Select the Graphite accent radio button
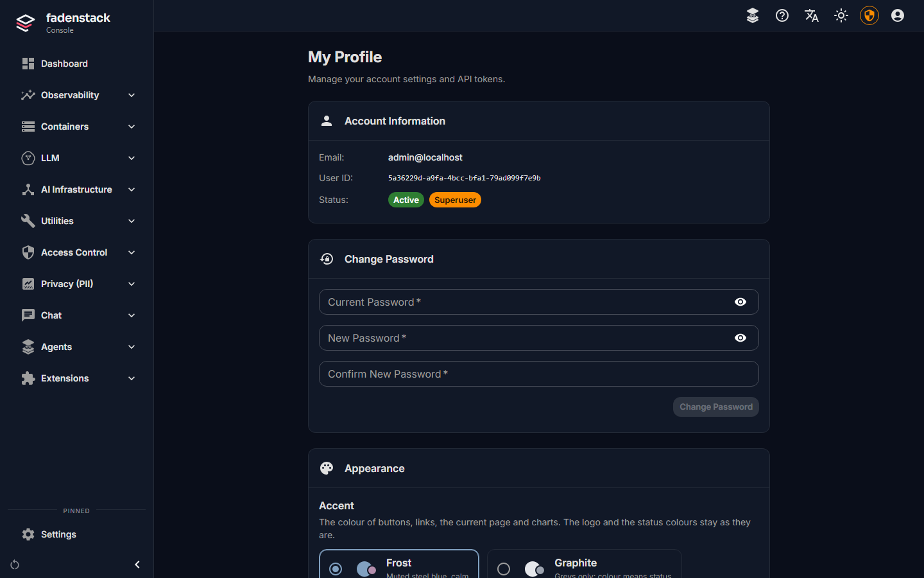The width and height of the screenshot is (924, 578). coord(504,569)
